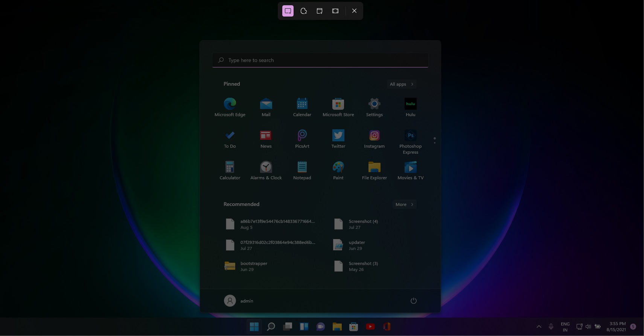The width and height of the screenshot is (644, 336).
Task: Launch the Calculator app
Action: point(230,171)
